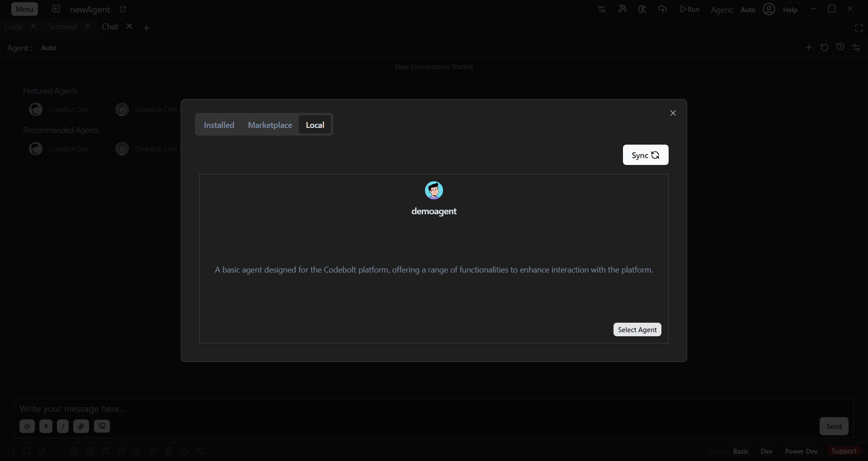Select CodeBolt CRM under Featured Agents
Viewport: 868px width, 461px height.
coord(148,109)
